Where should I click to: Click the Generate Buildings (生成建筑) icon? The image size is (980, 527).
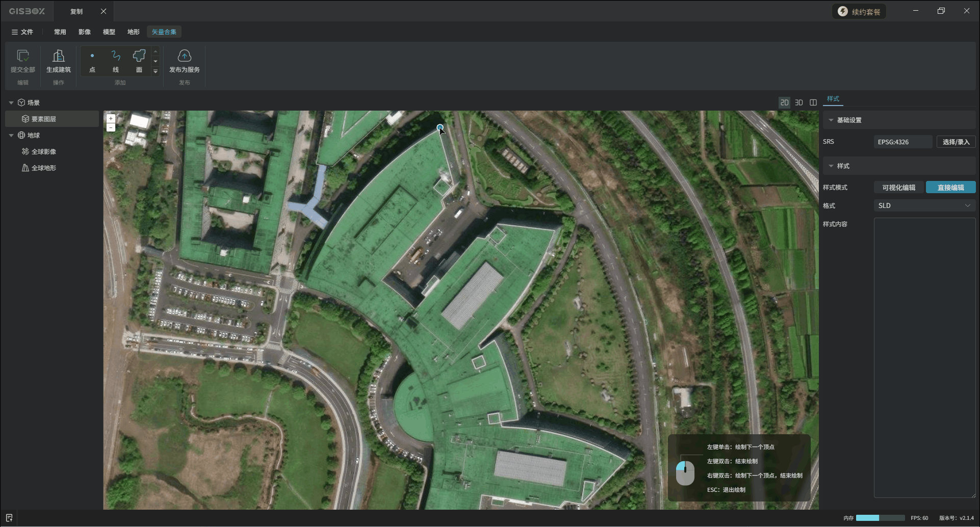tap(59, 56)
